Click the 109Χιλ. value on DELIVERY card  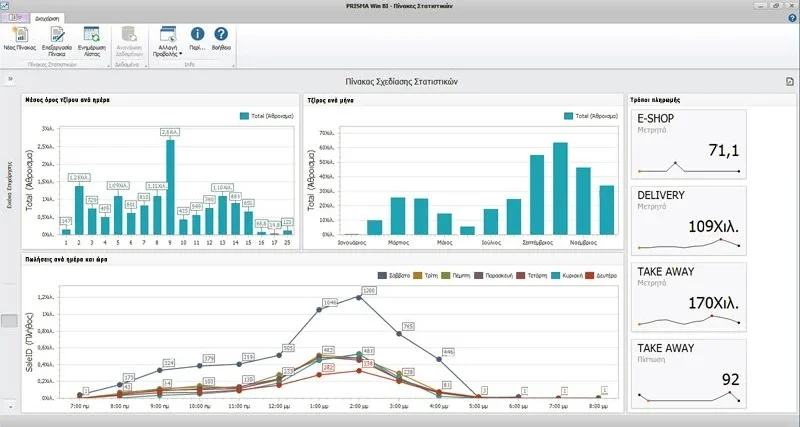click(x=713, y=227)
